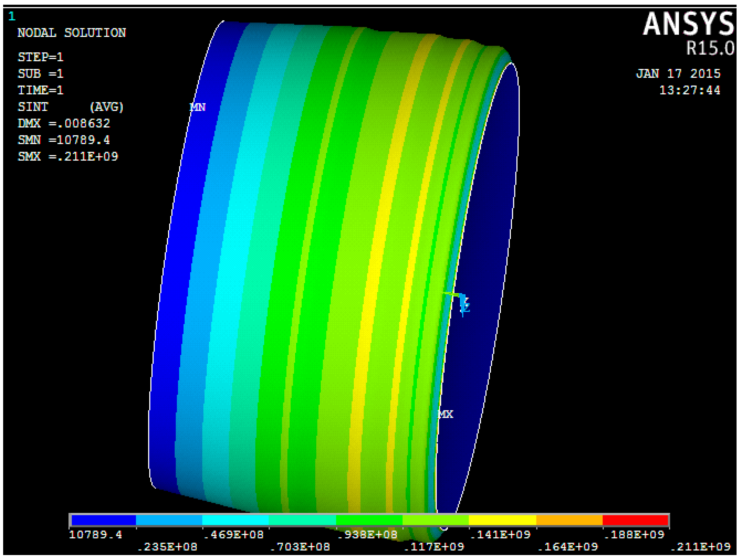Select the red legend color band
741x560 pixels.
click(635, 520)
